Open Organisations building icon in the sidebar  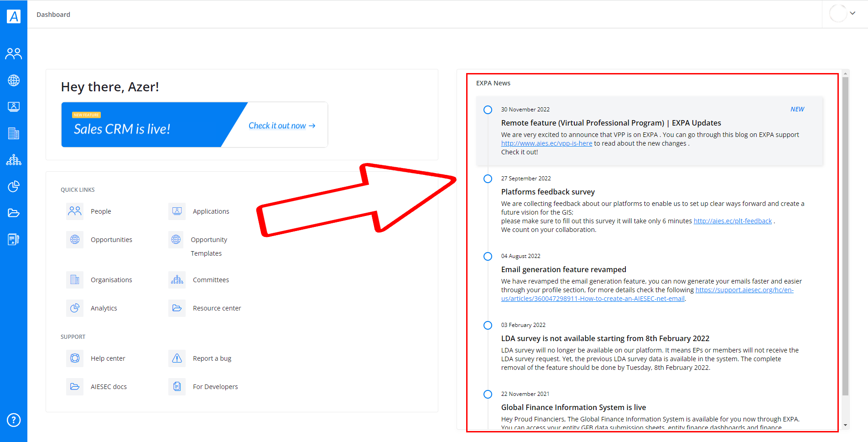click(14, 133)
